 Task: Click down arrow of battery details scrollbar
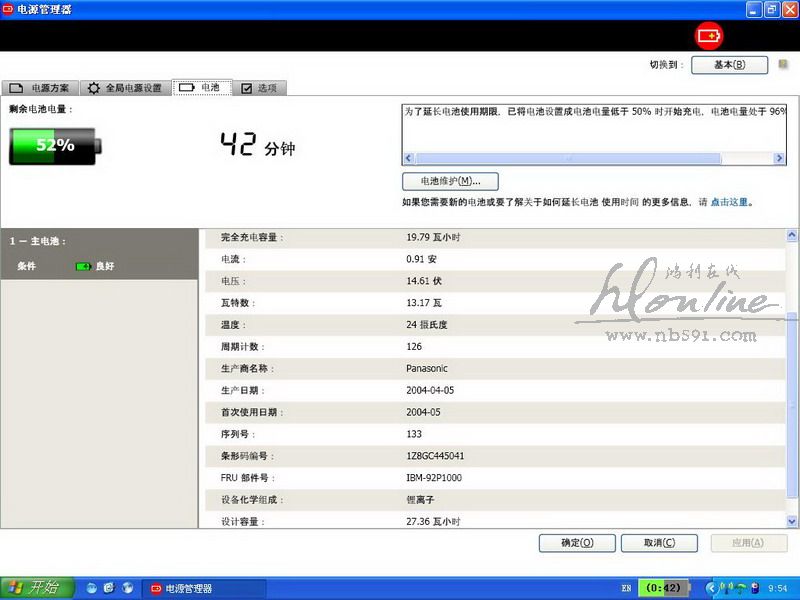click(792, 520)
